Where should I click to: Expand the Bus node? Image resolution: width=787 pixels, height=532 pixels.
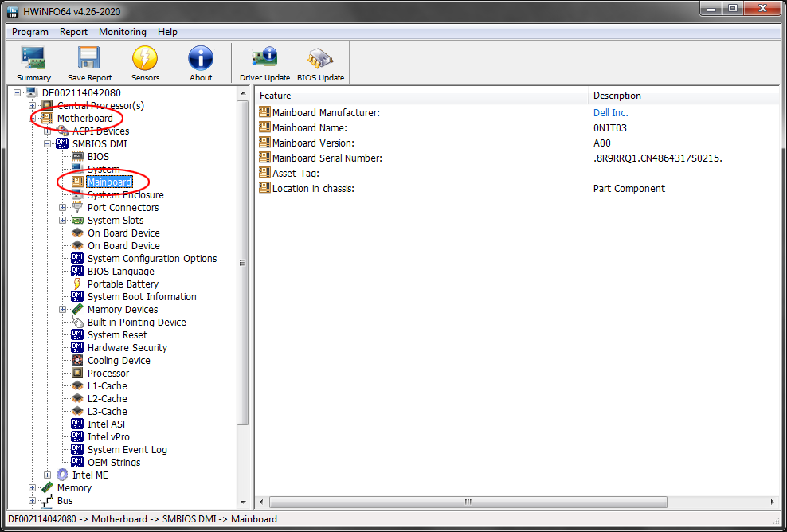[x=33, y=501]
